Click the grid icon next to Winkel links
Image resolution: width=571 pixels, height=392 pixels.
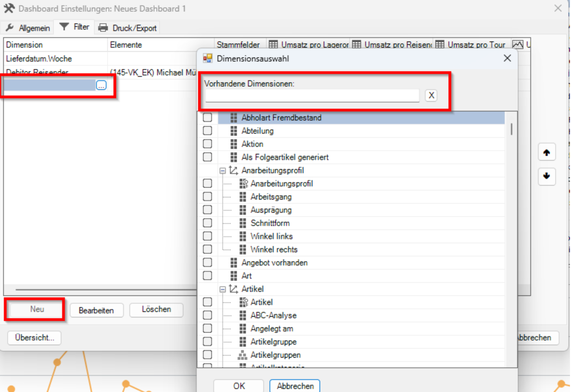pyautogui.click(x=243, y=236)
